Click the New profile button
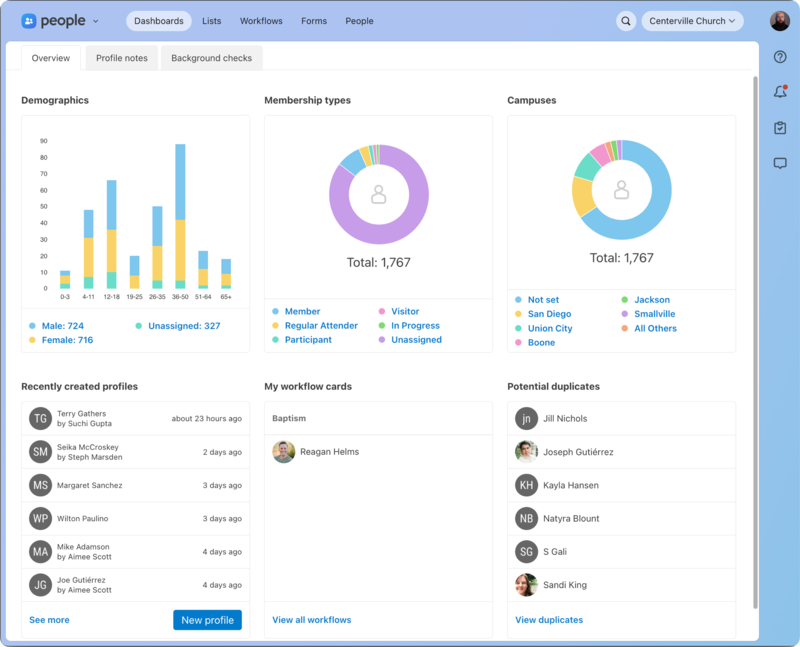This screenshot has width=800, height=647. [x=207, y=619]
